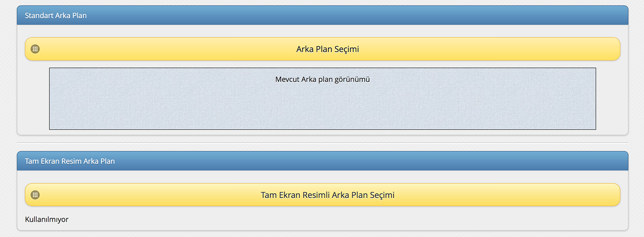
Task: Click the Kullanılmıyor status text
Action: [47, 220]
